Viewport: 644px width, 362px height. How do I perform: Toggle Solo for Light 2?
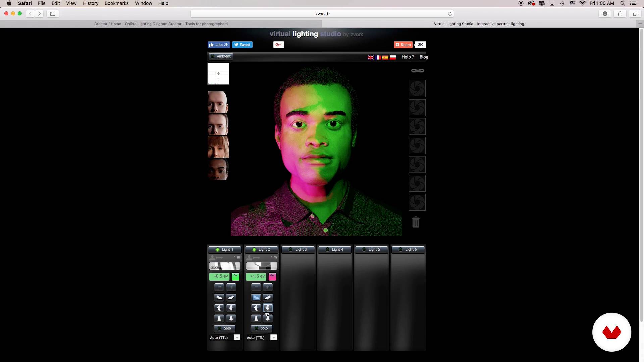(262, 328)
